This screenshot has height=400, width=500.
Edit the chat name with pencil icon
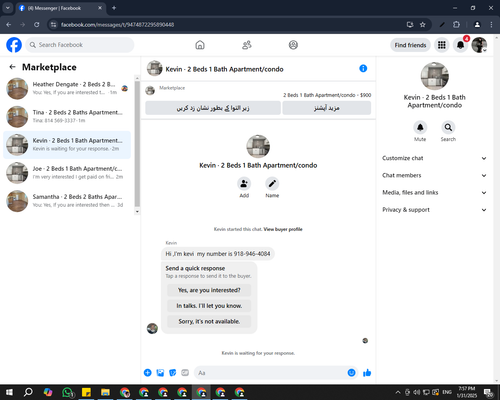click(x=272, y=184)
